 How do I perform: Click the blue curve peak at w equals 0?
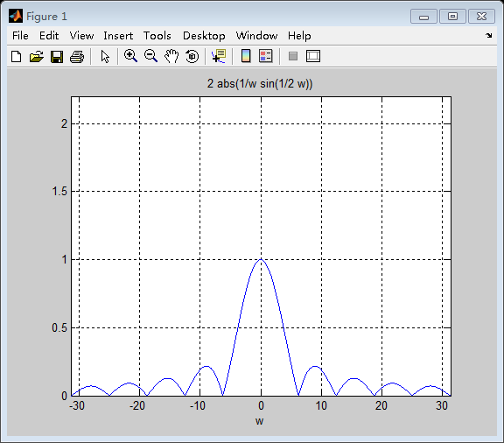click(x=261, y=259)
